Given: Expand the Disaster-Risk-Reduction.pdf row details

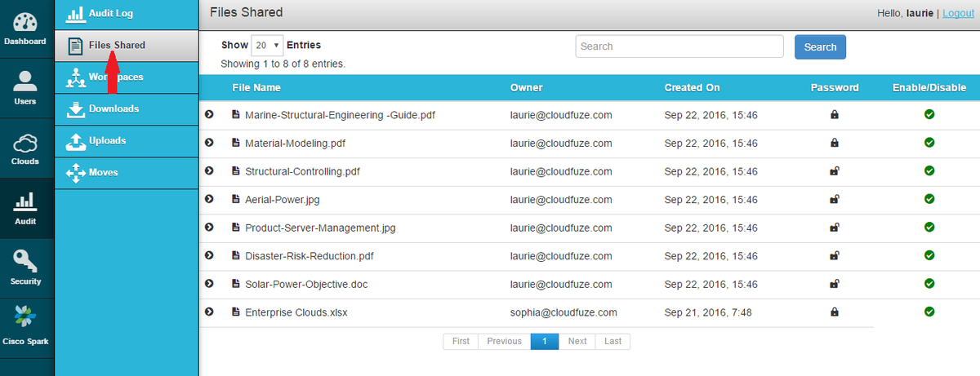Looking at the screenshot, I should [x=209, y=255].
